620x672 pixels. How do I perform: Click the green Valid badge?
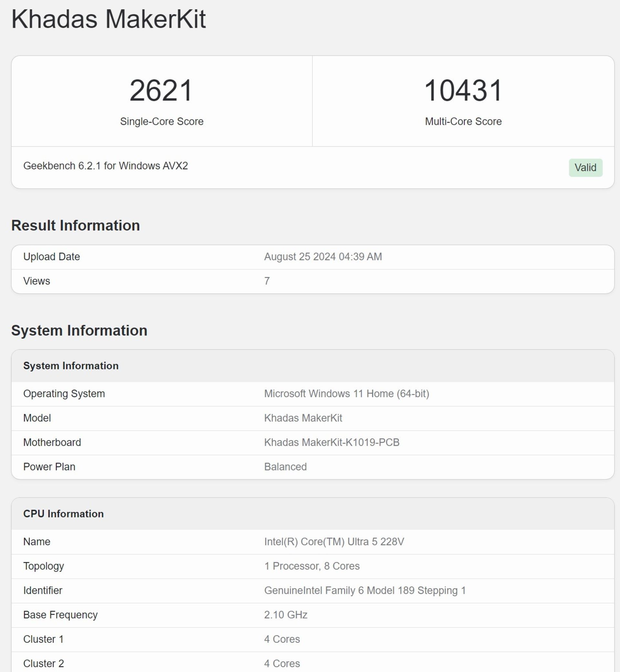tap(585, 167)
